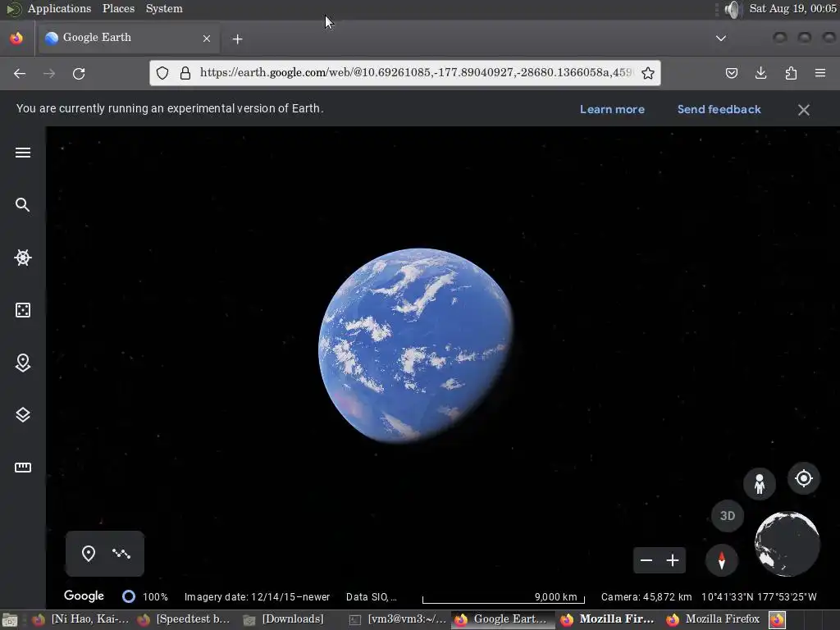The height and width of the screenshot is (630, 840).
Task: Click the Data SIO attribution text
Action: [372, 597]
